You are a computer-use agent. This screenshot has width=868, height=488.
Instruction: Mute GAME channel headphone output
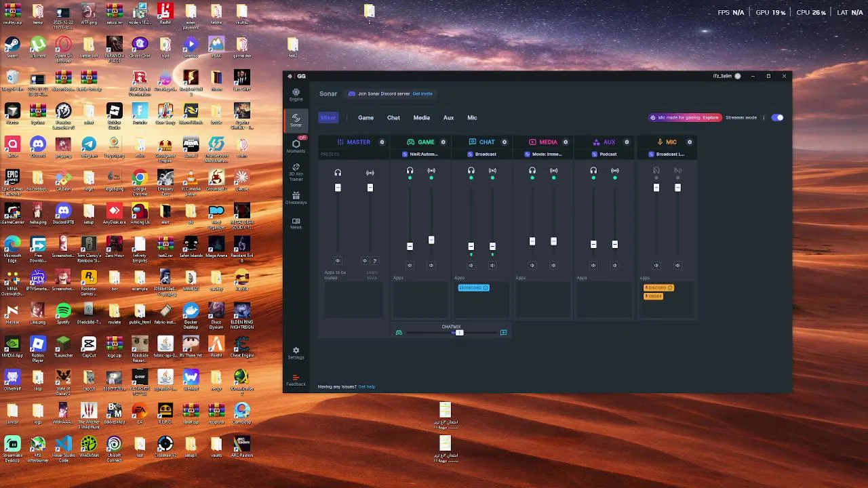410,266
